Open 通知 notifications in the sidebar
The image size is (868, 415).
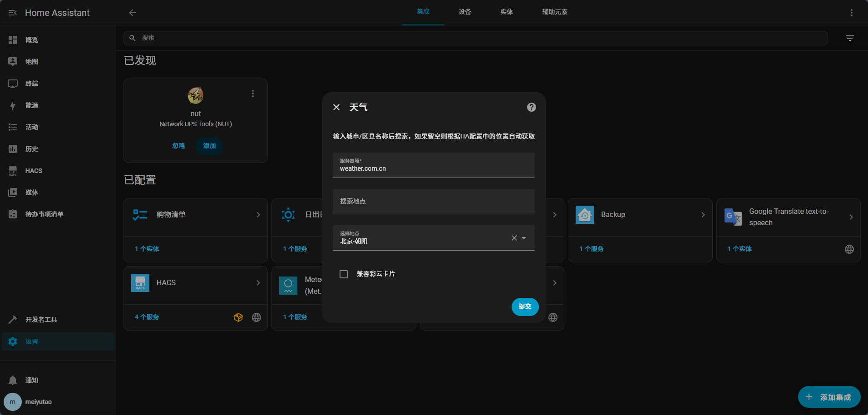[32, 380]
